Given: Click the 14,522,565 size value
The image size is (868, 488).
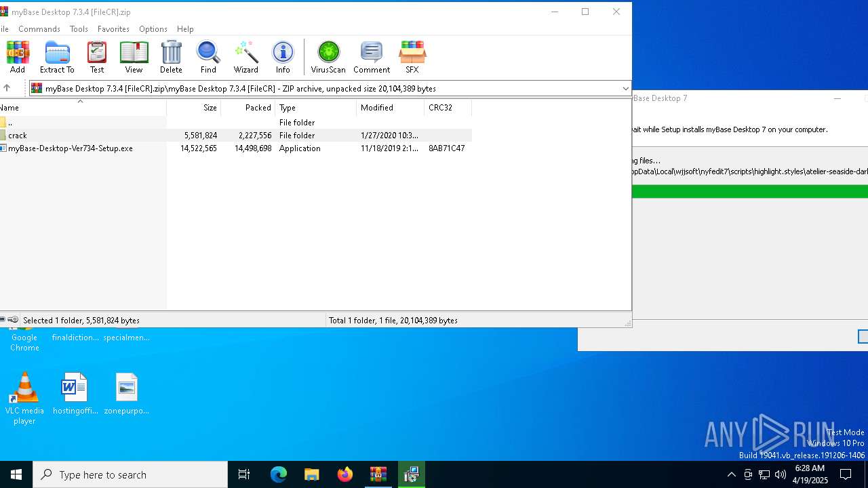Looking at the screenshot, I should [199, 148].
